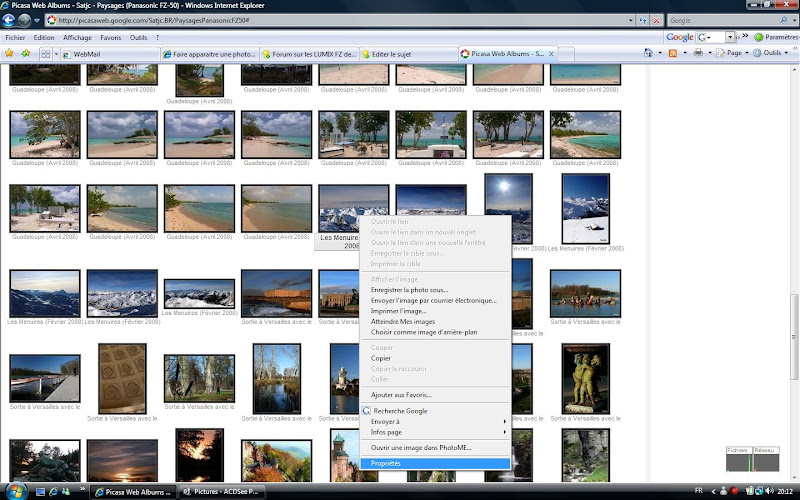This screenshot has width=800, height=500.
Task: Expand Envoyer à submenu
Action: click(x=435, y=421)
